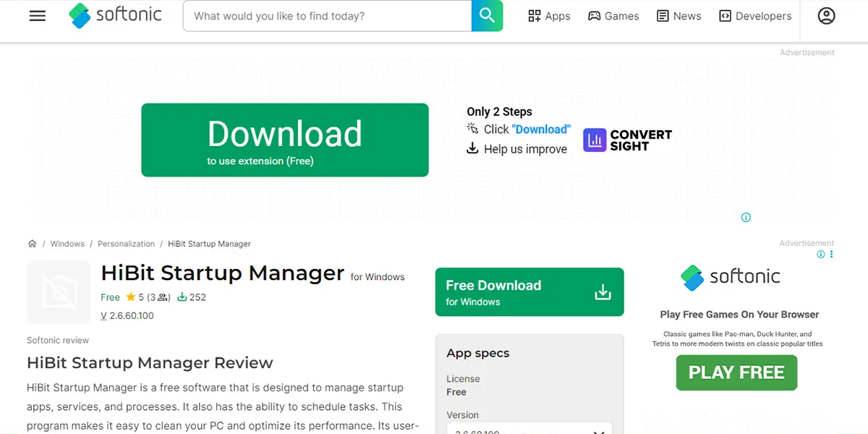Click the Free Download for Windows button
868x434 pixels.
coord(529,292)
